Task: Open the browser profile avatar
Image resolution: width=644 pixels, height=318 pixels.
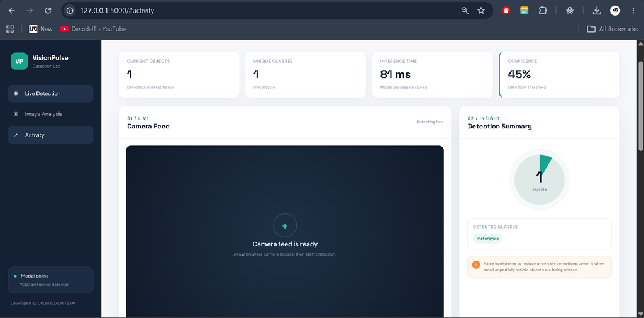Action: point(615,11)
